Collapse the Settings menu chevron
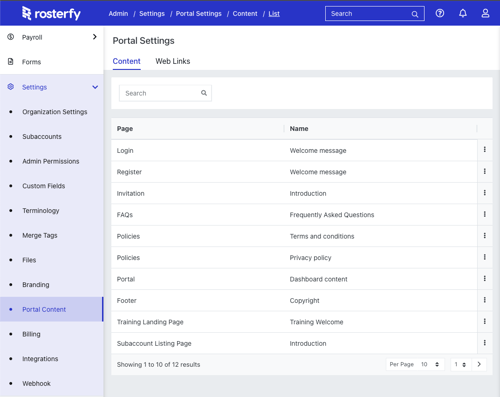The image size is (500, 397). [95, 87]
